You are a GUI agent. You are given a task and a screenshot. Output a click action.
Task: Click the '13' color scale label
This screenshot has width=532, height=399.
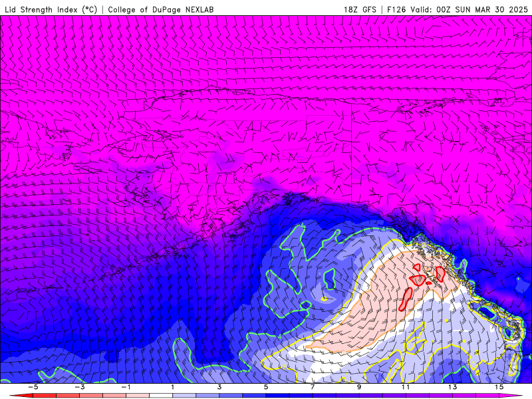pyautogui.click(x=452, y=387)
